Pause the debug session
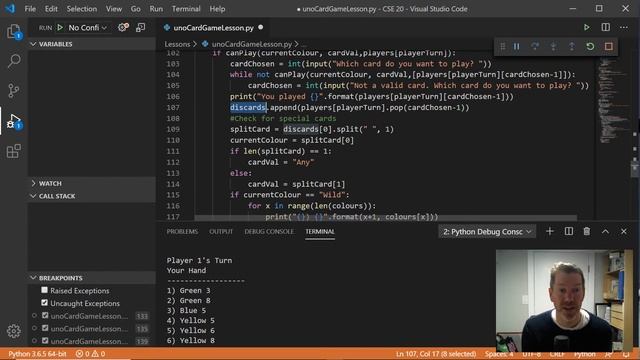The image size is (640, 360). 516,47
